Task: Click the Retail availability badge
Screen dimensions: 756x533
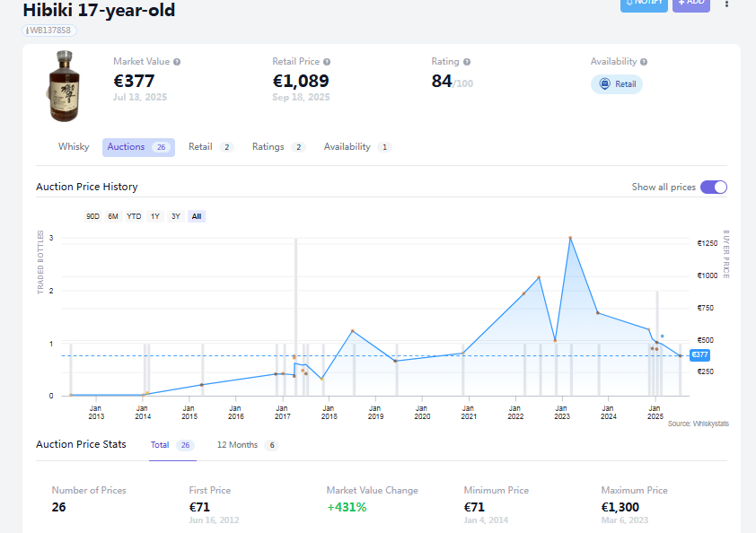Action: click(x=617, y=84)
